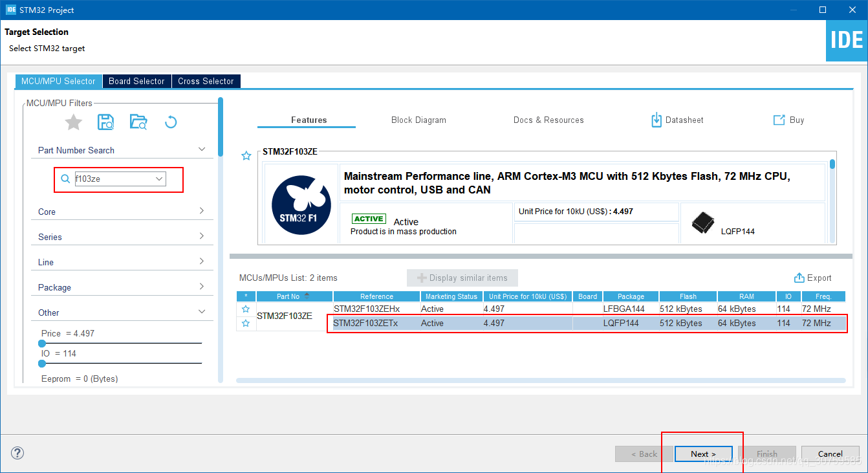Click the RAM column header
Image resolution: width=868 pixels, height=473 pixels.
(x=746, y=296)
